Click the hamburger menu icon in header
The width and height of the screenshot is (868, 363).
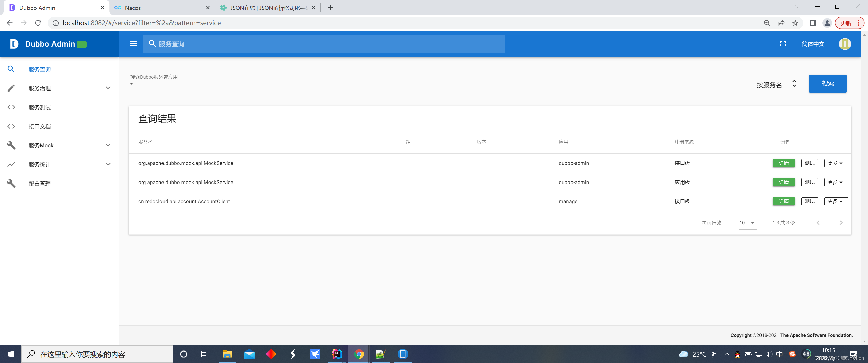[x=133, y=44]
